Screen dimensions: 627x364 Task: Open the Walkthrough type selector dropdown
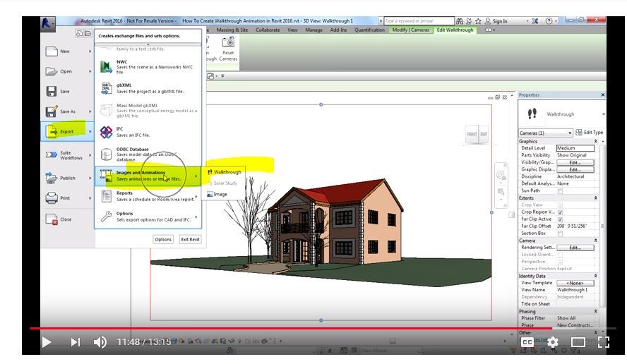click(x=603, y=114)
